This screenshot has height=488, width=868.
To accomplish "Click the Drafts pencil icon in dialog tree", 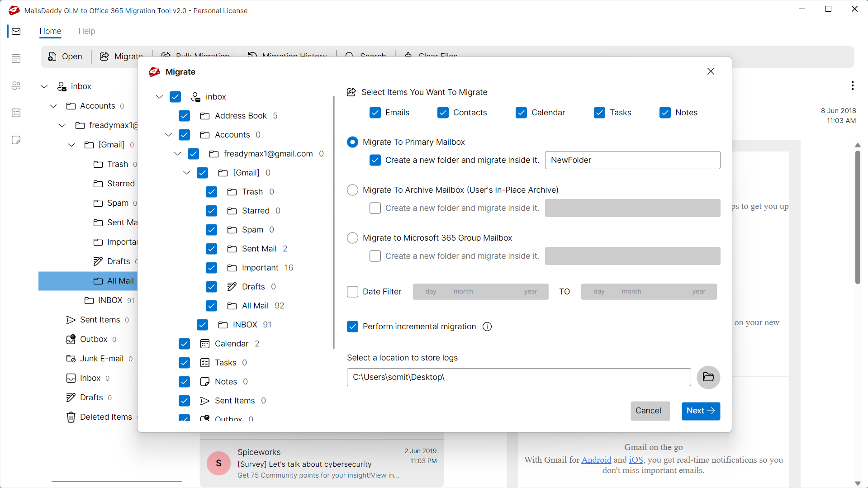I will pos(232,287).
